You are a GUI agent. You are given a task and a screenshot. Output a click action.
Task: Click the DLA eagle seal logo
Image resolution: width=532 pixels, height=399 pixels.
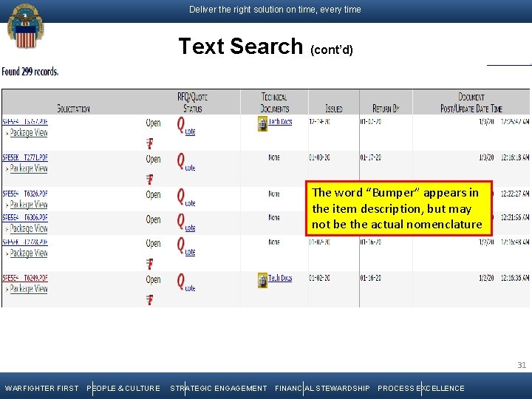click(x=25, y=27)
